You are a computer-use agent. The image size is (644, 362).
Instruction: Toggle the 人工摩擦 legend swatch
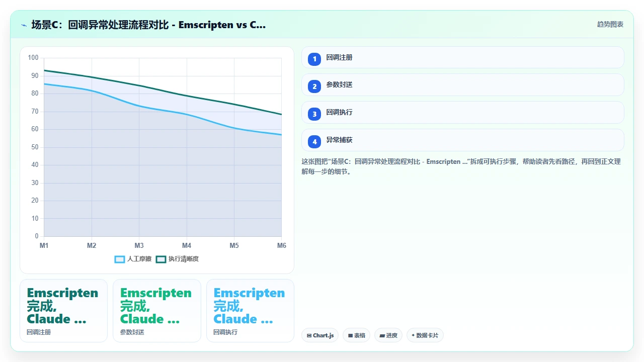pos(120,259)
